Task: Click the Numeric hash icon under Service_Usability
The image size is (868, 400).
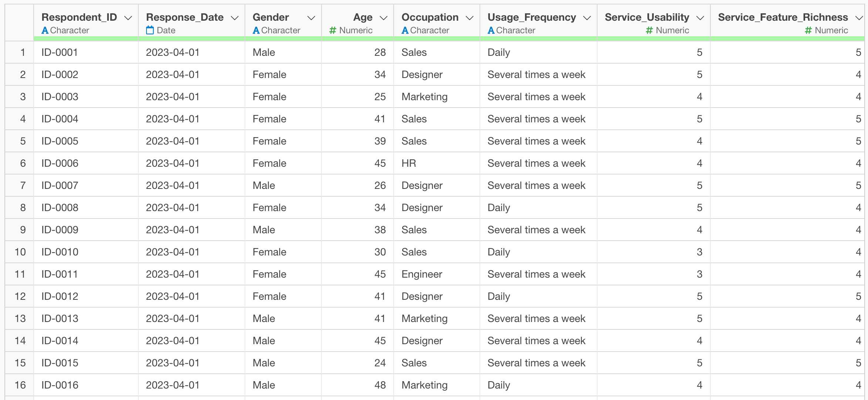Action: 649,30
